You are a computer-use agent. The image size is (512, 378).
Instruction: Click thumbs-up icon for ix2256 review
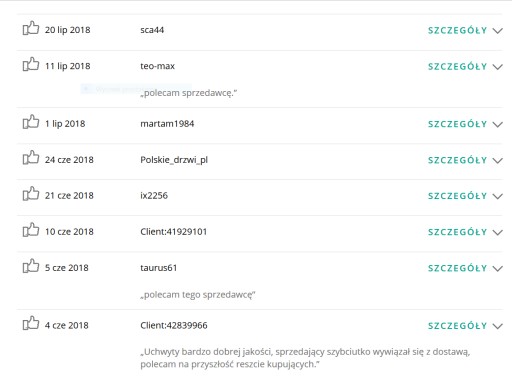click(31, 194)
